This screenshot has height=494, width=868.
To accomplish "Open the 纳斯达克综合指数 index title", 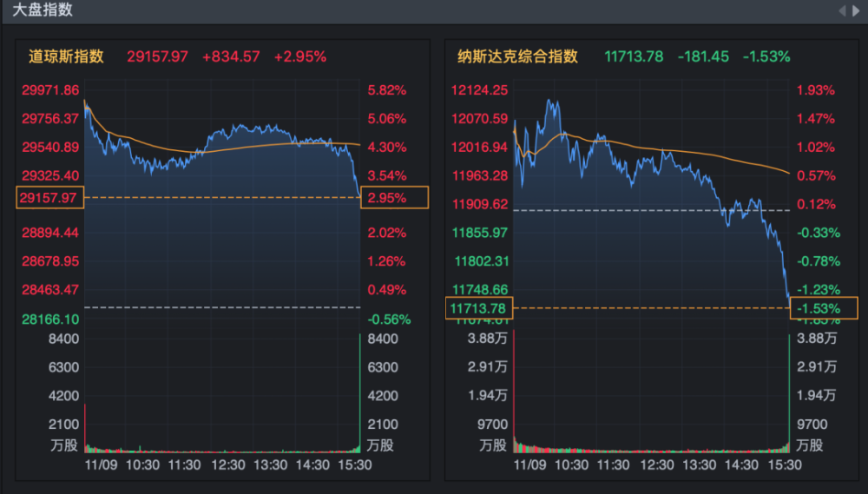I will [x=518, y=56].
